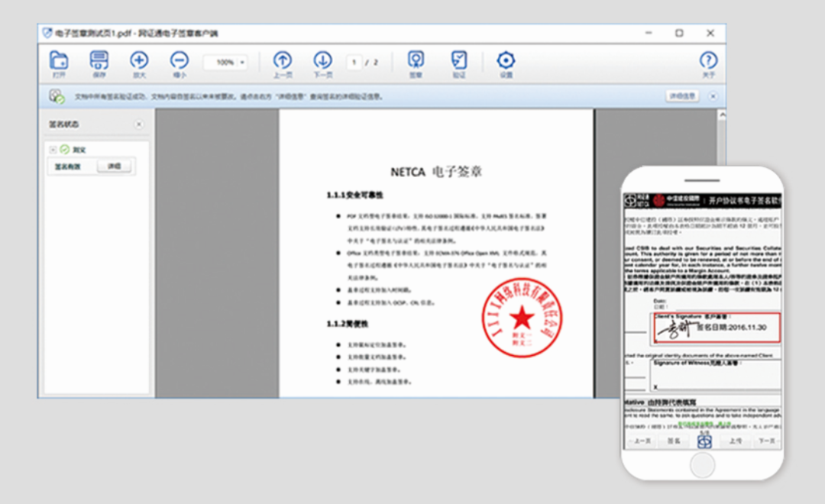The height and width of the screenshot is (504, 825).
Task: Tap the 签名 button on the phone screen
Action: coord(675,441)
